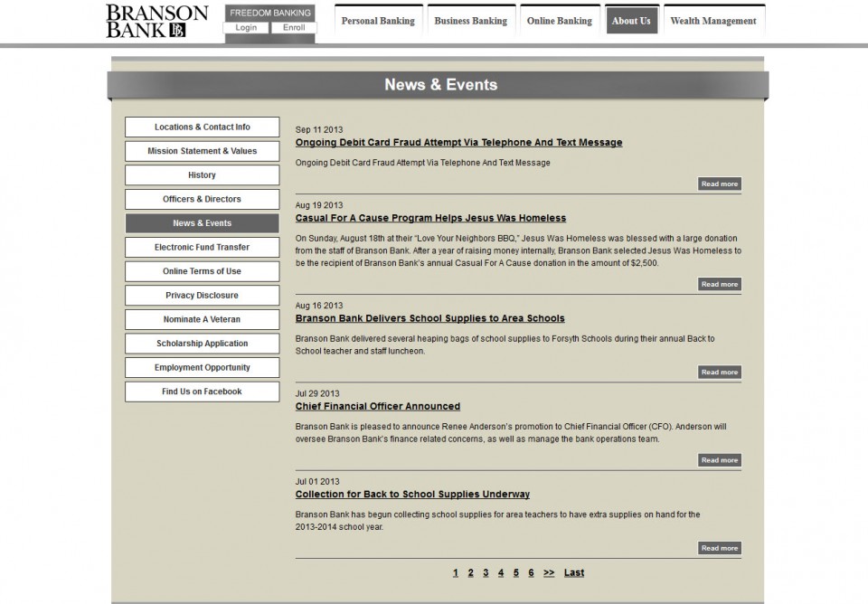Click the News & Events page heading
This screenshot has width=868, height=604.
pos(440,85)
